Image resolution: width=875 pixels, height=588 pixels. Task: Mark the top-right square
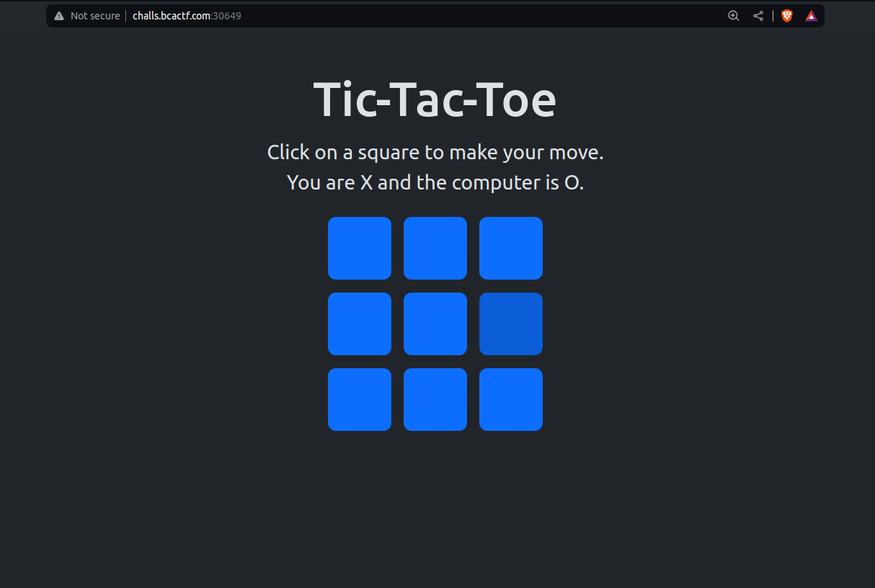511,248
